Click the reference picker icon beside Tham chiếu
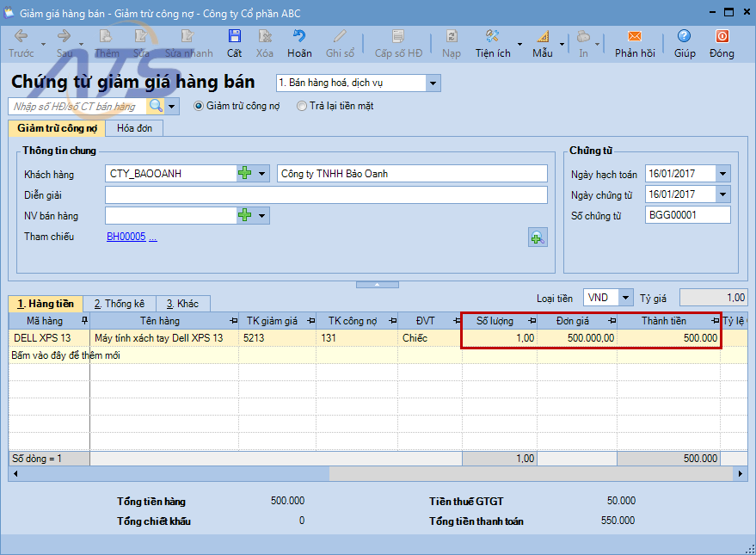This screenshot has width=756, height=555. tap(538, 237)
